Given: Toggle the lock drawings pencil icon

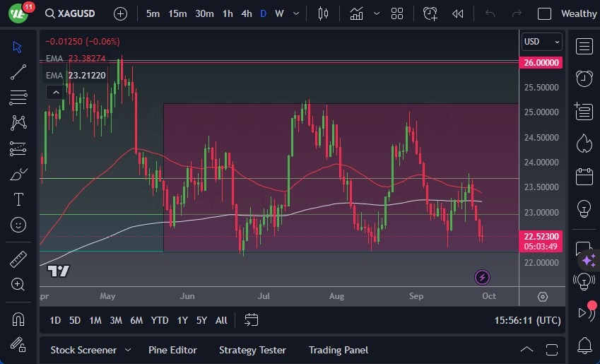Looking at the screenshot, I should 18,344.
